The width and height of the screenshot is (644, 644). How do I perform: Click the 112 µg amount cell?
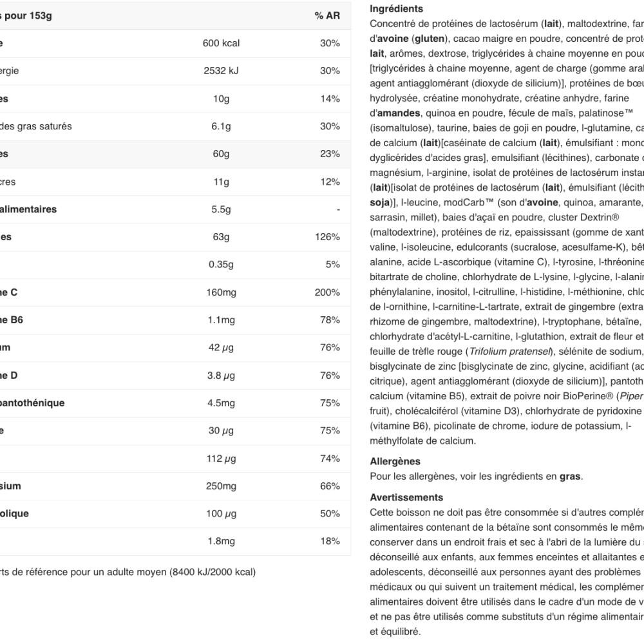click(x=221, y=459)
